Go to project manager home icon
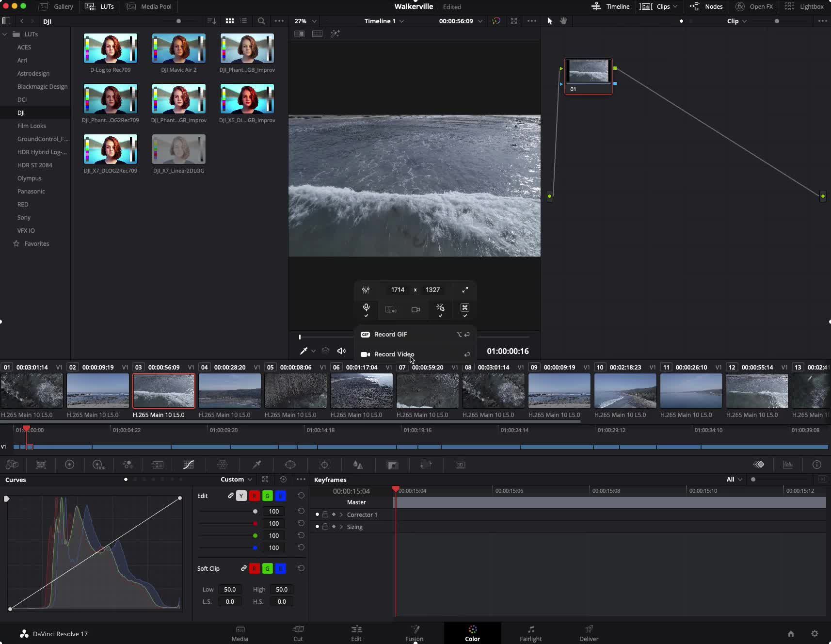The width and height of the screenshot is (831, 644). pyautogui.click(x=791, y=634)
